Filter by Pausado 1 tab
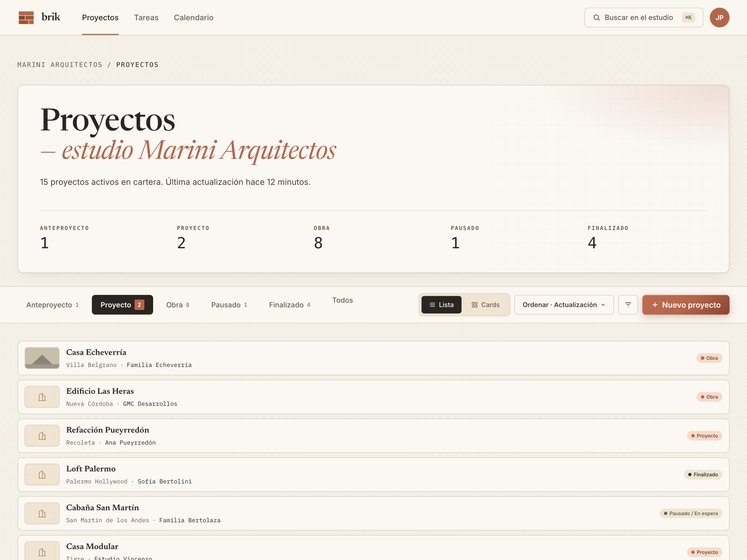The width and height of the screenshot is (747, 560). click(x=229, y=305)
